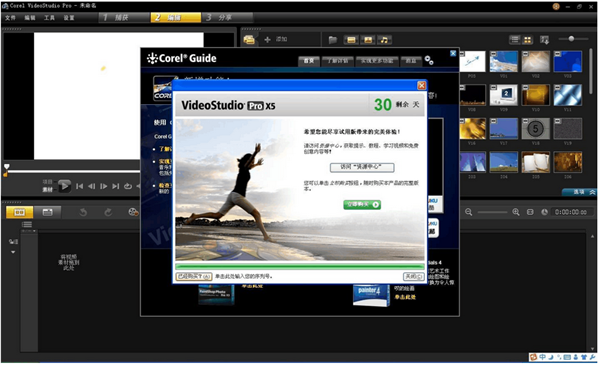Select the I04 landscape image thumbnail

tap(504, 162)
